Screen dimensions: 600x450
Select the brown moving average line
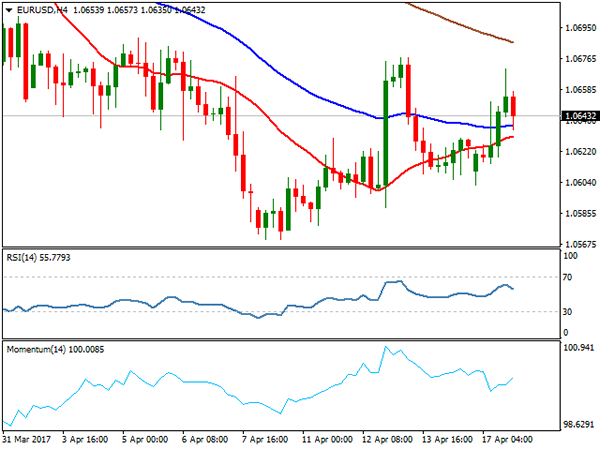459,23
